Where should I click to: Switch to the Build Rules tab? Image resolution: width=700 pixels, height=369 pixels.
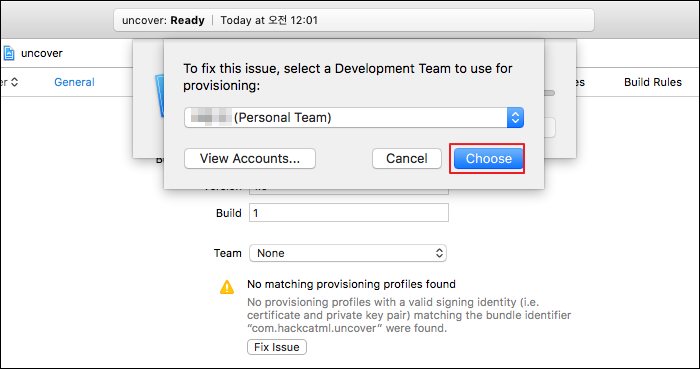point(653,82)
